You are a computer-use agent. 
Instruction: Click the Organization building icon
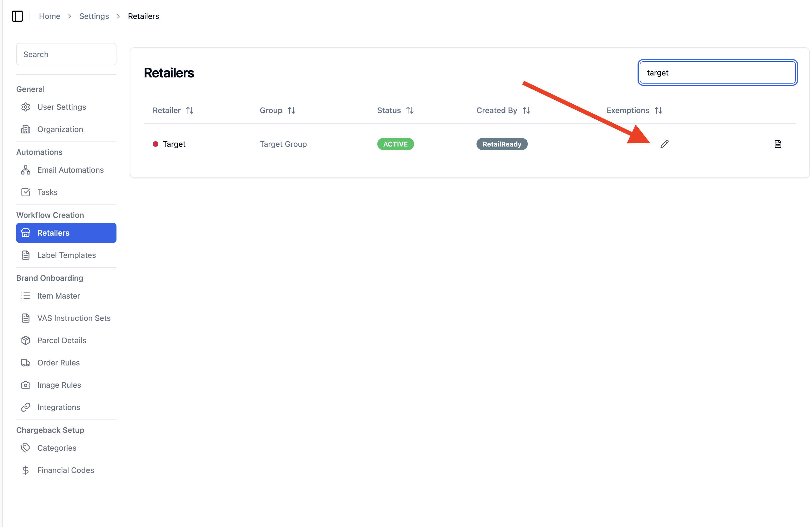click(26, 129)
